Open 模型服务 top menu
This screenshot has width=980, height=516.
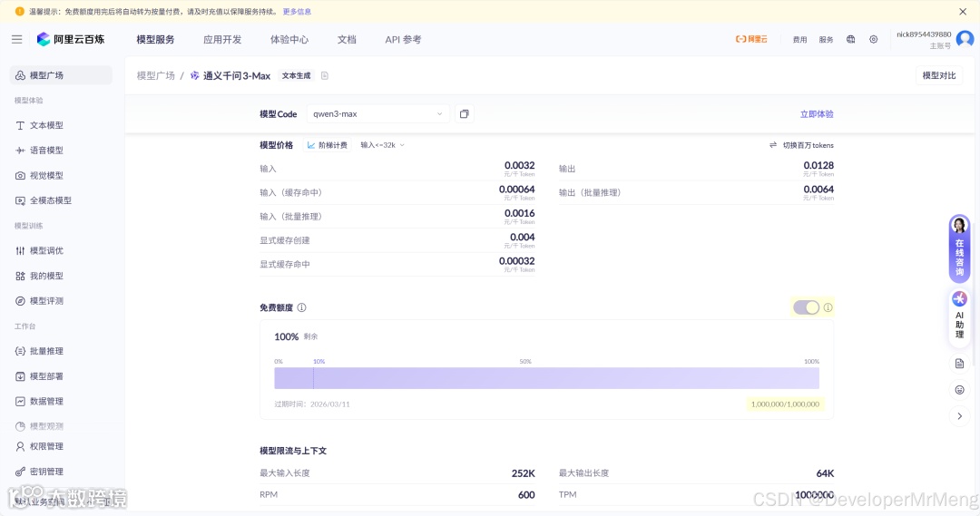156,39
